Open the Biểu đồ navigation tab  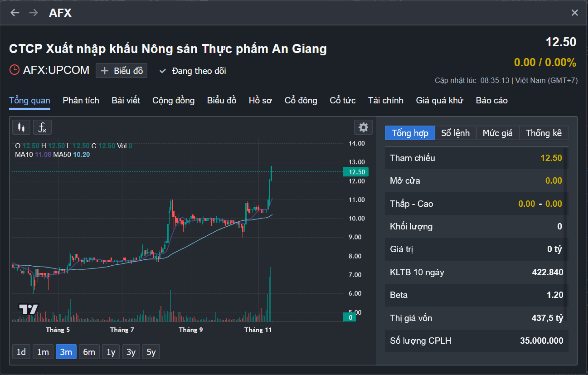(222, 101)
